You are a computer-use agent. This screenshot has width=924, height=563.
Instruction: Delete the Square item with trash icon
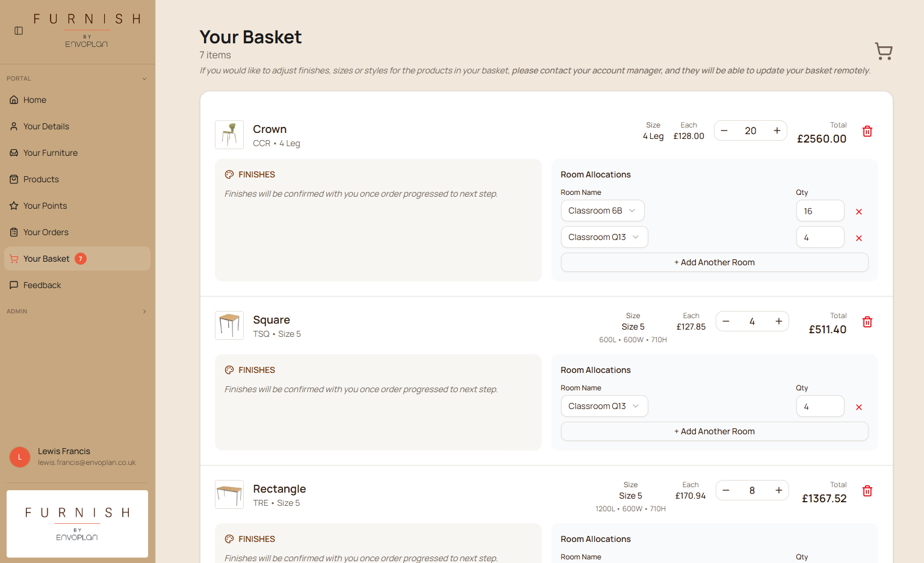point(867,322)
